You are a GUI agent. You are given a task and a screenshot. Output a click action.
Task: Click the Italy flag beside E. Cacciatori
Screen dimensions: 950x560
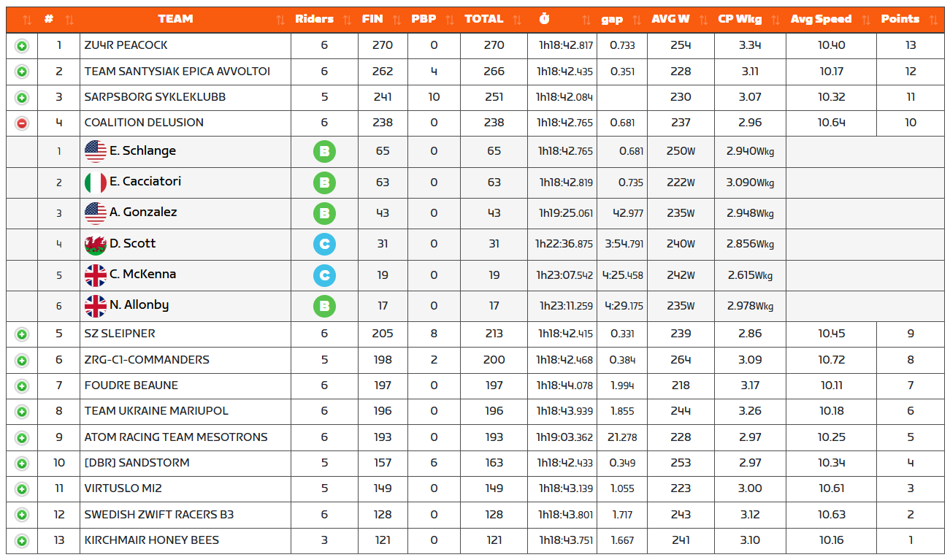(96, 183)
